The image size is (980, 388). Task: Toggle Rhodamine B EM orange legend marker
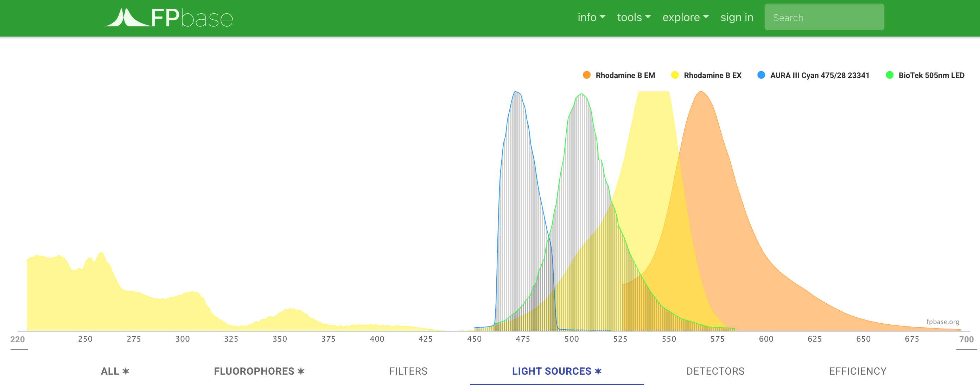586,75
